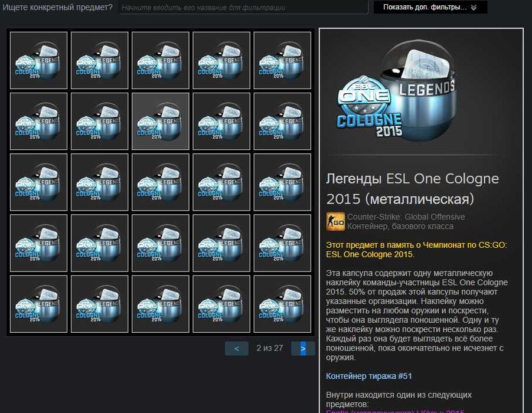This screenshot has height=413, width=532.
Task: Click 'Ищете конкретный предмет?' label
Action: (57, 7)
